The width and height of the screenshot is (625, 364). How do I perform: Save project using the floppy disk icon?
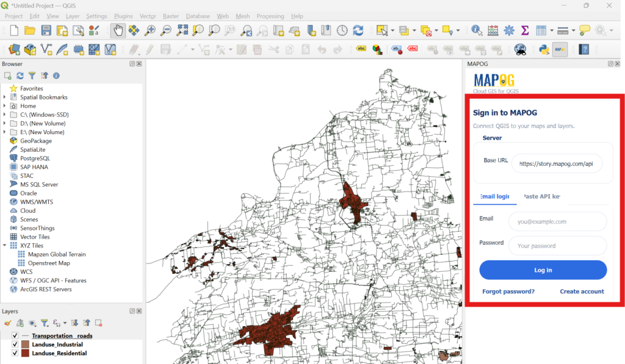point(46,30)
